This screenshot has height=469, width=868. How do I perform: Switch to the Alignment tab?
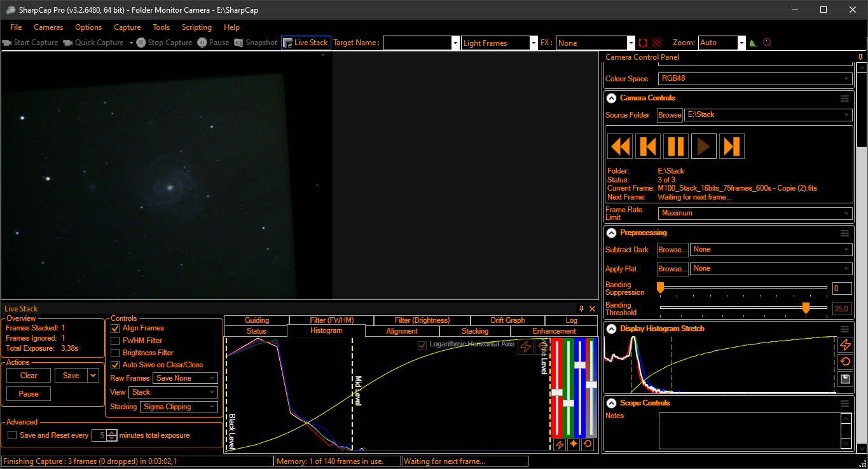pyautogui.click(x=402, y=331)
